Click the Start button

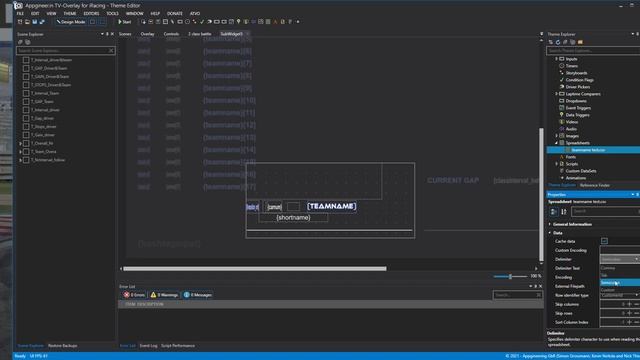pos(124,22)
